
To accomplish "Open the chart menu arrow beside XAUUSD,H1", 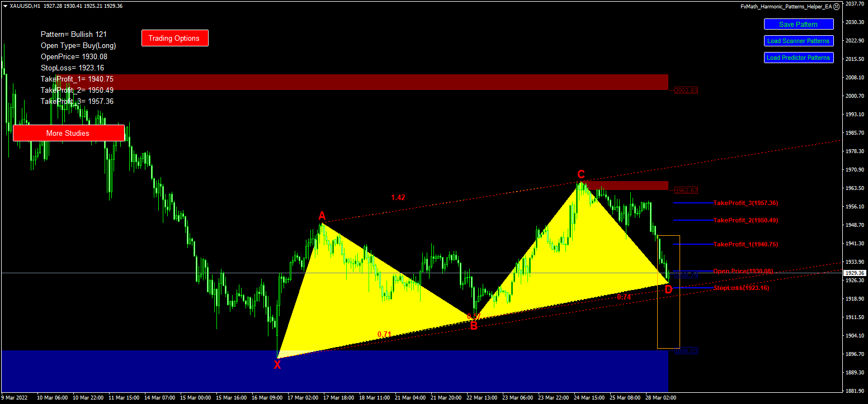I will [5, 6].
